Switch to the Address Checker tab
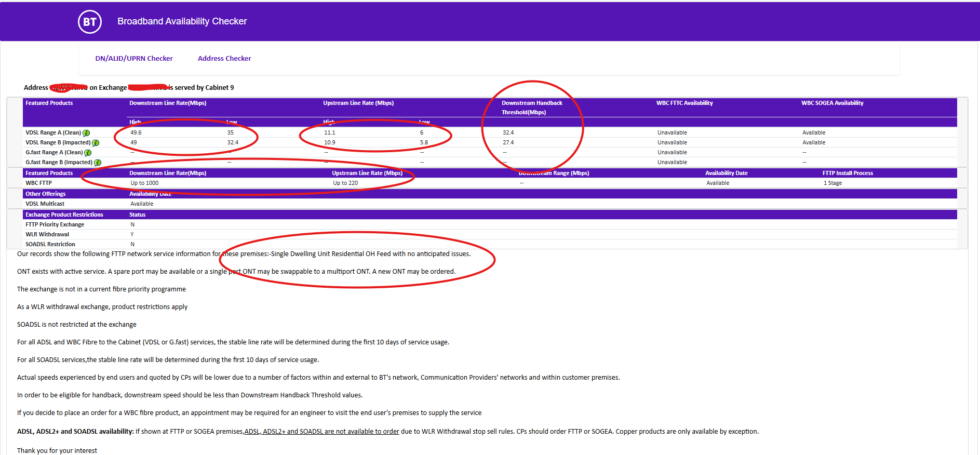Image resolution: width=980 pixels, height=455 pixels. [x=224, y=59]
